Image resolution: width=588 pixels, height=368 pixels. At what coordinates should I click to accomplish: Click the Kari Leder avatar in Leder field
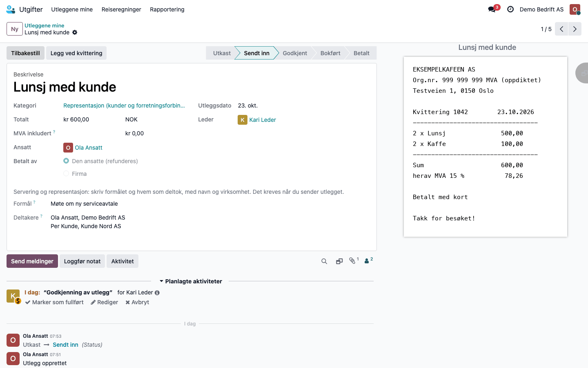point(243,120)
